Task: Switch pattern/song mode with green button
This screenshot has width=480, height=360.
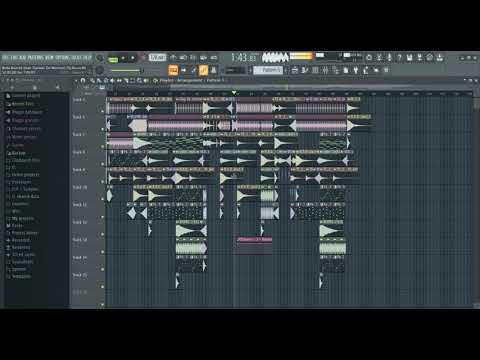Action: point(113,60)
